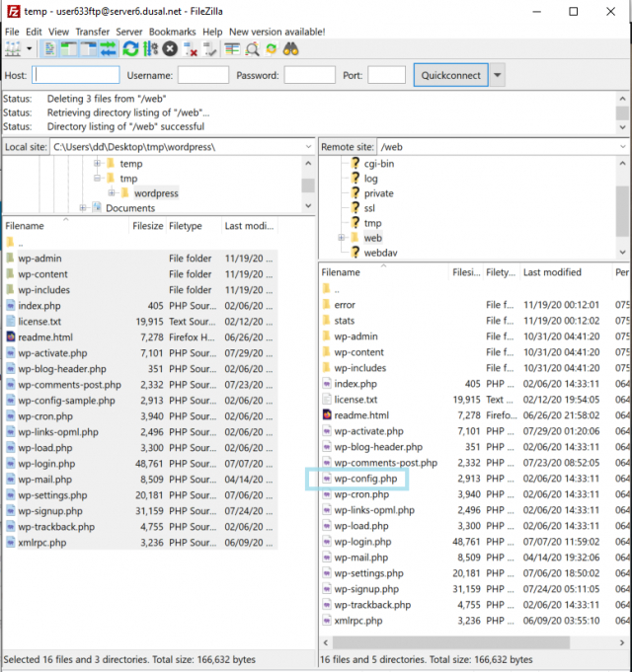This screenshot has height=672, width=632.
Task: Select wp-config.php in remote file list
Action: (x=365, y=479)
